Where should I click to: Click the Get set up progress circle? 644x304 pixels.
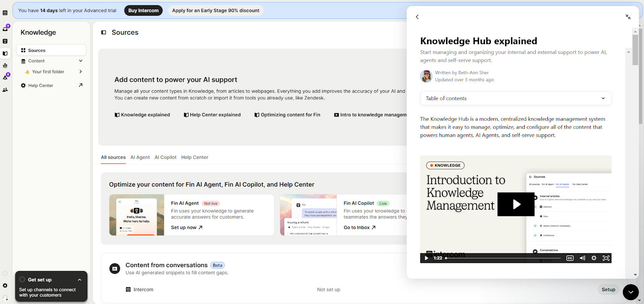click(x=23, y=279)
